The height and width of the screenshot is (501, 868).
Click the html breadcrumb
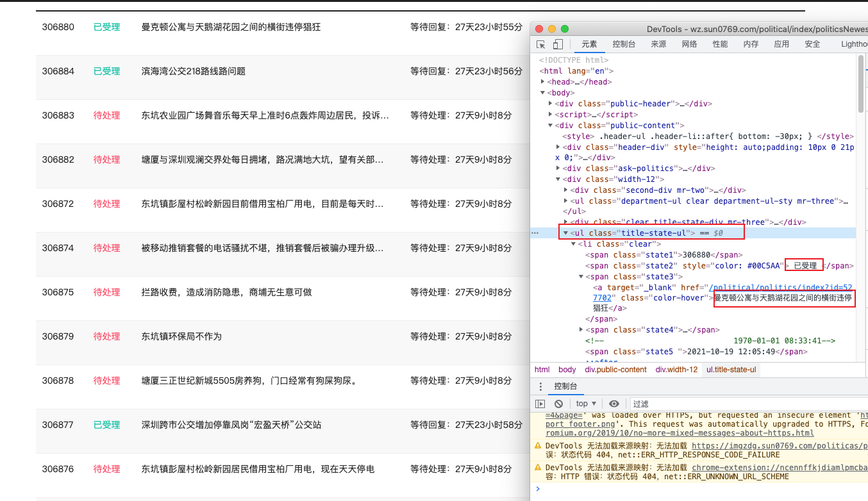[x=542, y=370]
